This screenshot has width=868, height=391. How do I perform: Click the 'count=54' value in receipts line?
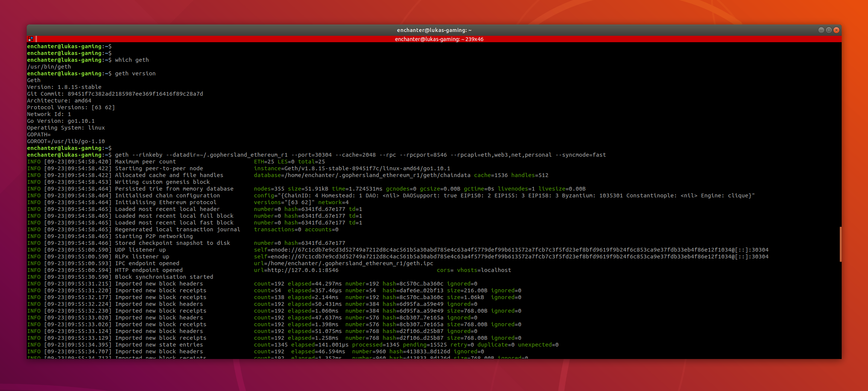[x=268, y=290]
